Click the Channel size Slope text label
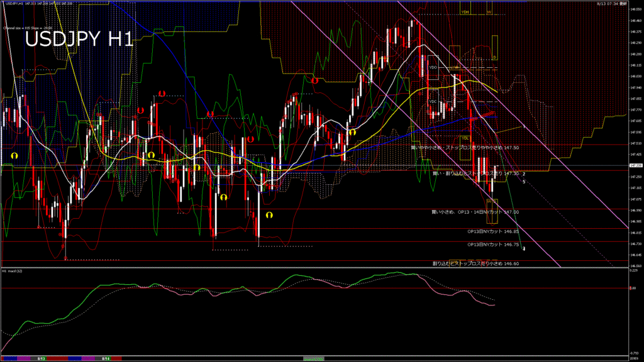Viewport: 644px width, 362px height. [x=28, y=28]
